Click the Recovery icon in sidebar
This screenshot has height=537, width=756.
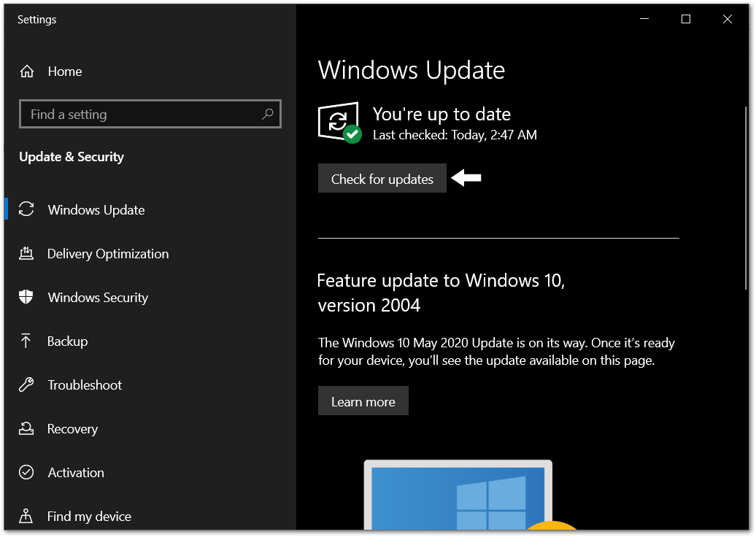coord(26,428)
